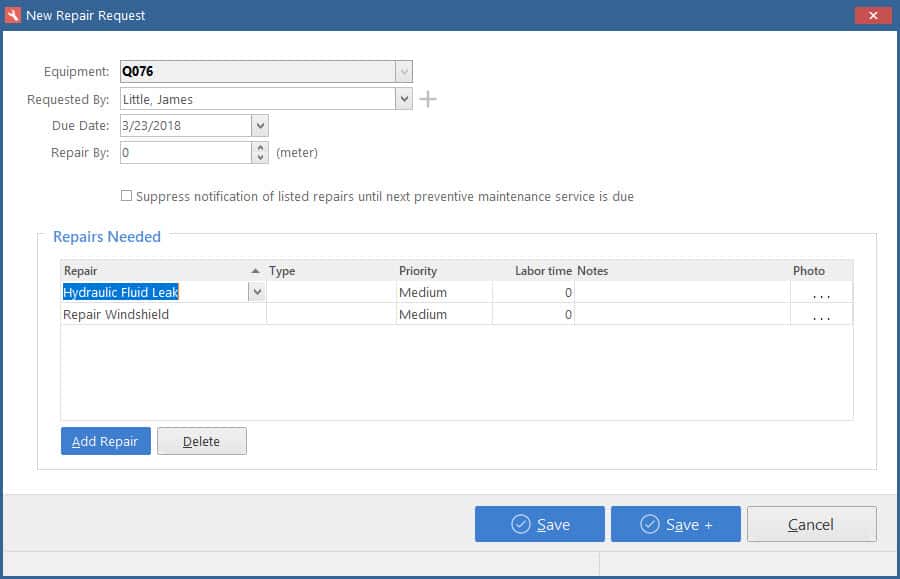Click the Photo column header
The height and width of the screenshot is (579, 900).
tap(821, 271)
